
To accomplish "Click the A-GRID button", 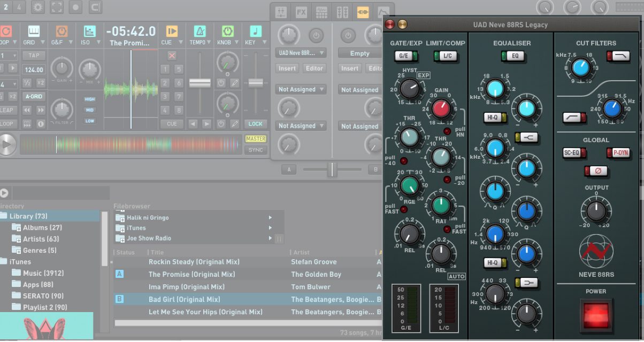I will coord(34,97).
